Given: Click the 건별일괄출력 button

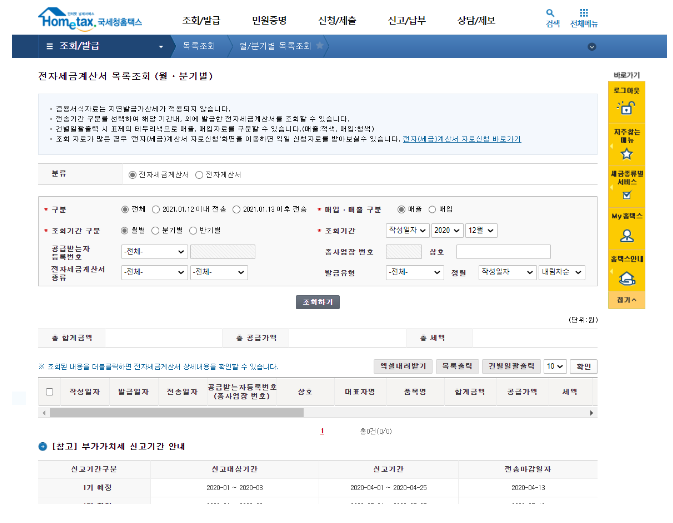Looking at the screenshot, I should 511,366.
